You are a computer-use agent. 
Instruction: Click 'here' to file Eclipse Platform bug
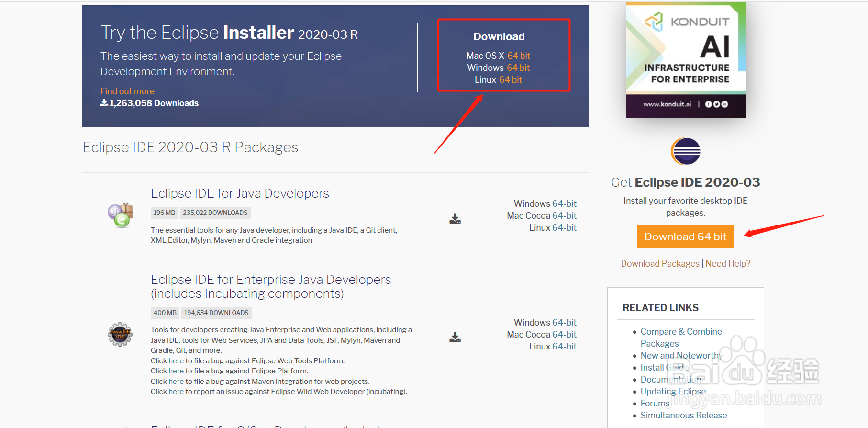click(x=176, y=371)
